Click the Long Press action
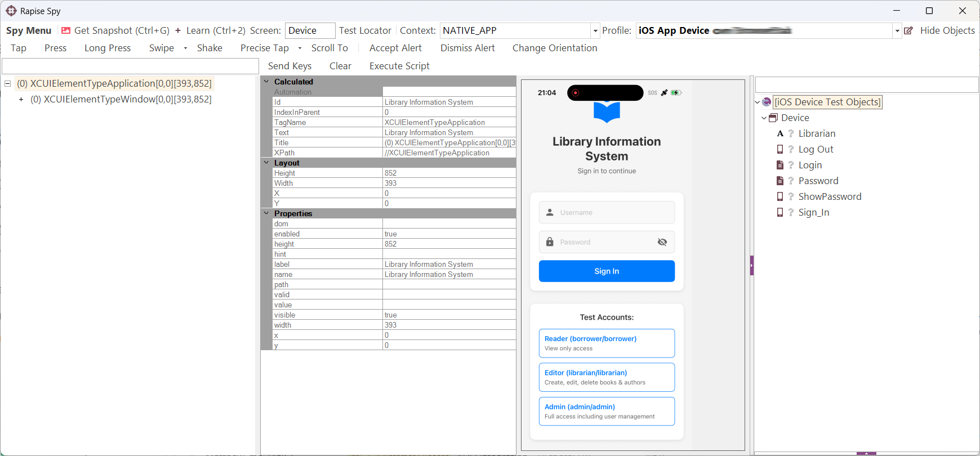This screenshot has width=980, height=456. pyautogui.click(x=108, y=48)
